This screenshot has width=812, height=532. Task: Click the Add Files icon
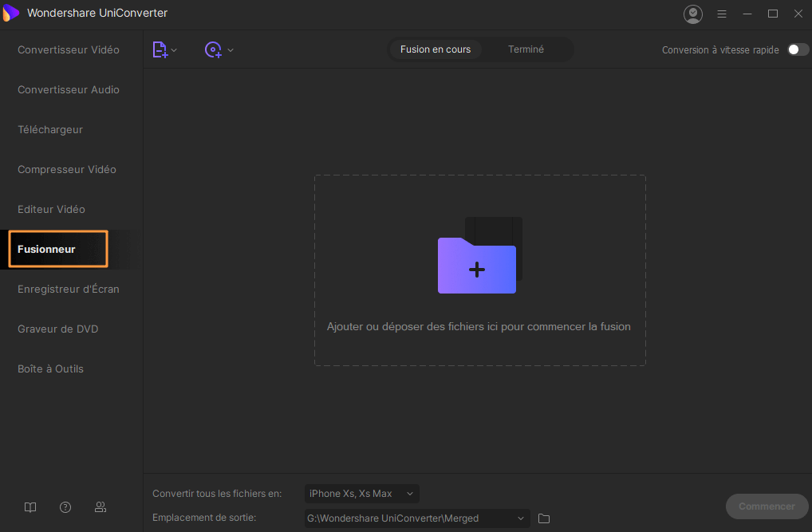pos(160,49)
